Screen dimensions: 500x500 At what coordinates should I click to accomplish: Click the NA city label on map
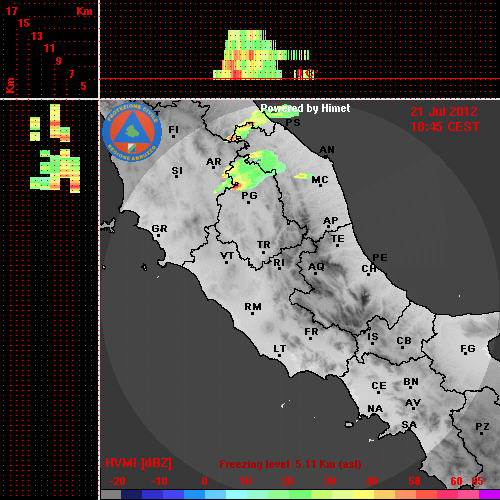pos(375,408)
